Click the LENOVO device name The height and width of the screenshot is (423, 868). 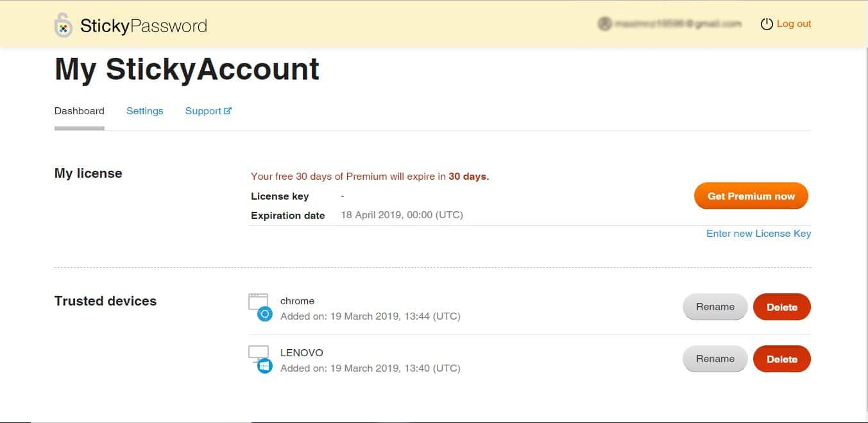tap(302, 353)
